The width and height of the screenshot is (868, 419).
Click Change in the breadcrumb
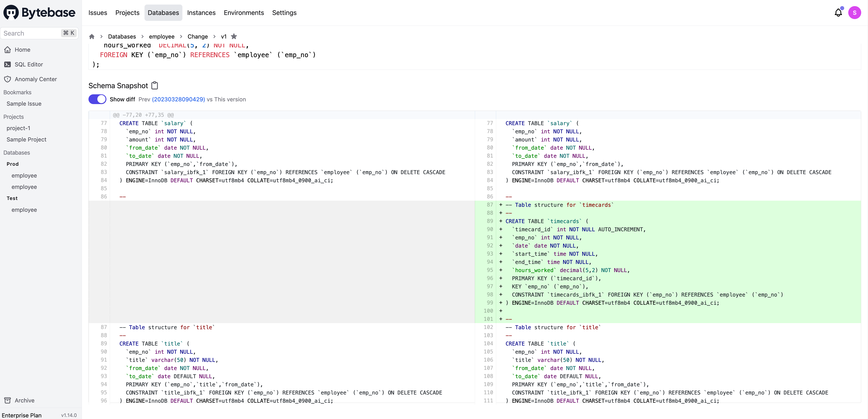pyautogui.click(x=197, y=36)
